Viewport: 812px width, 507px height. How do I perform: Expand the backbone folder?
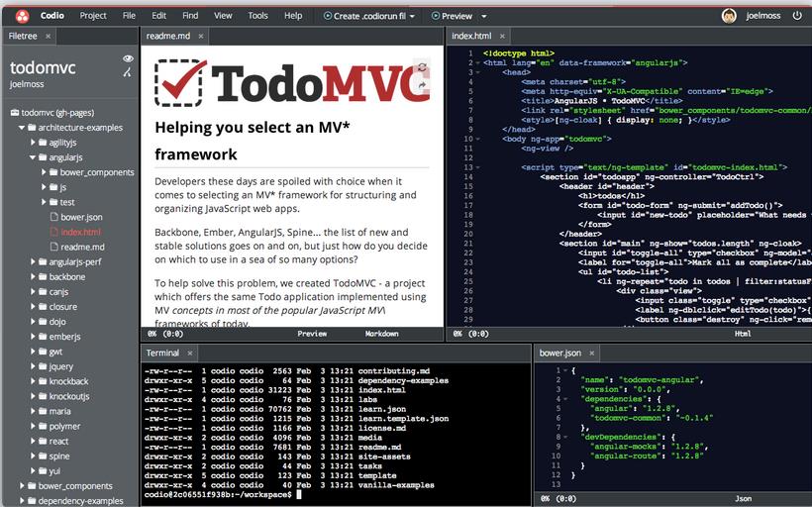[x=33, y=277]
